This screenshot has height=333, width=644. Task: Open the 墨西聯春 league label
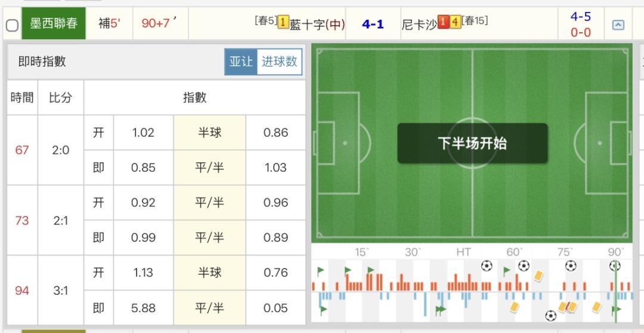(54, 24)
